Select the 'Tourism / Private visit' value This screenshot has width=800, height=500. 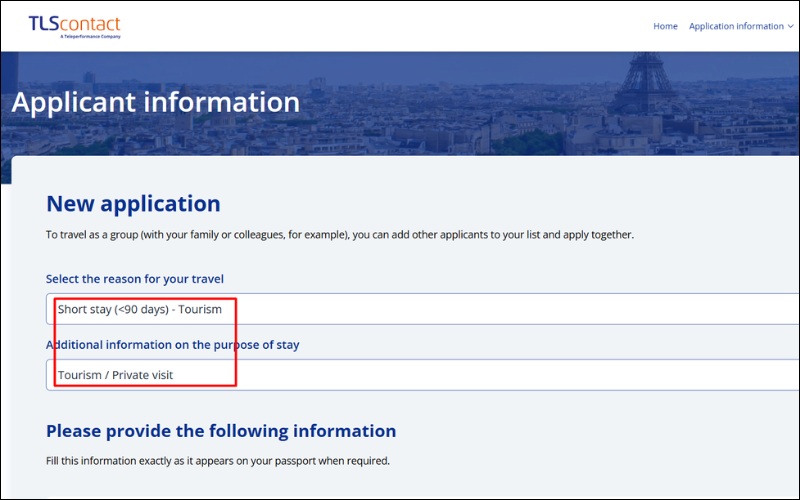pos(122,375)
